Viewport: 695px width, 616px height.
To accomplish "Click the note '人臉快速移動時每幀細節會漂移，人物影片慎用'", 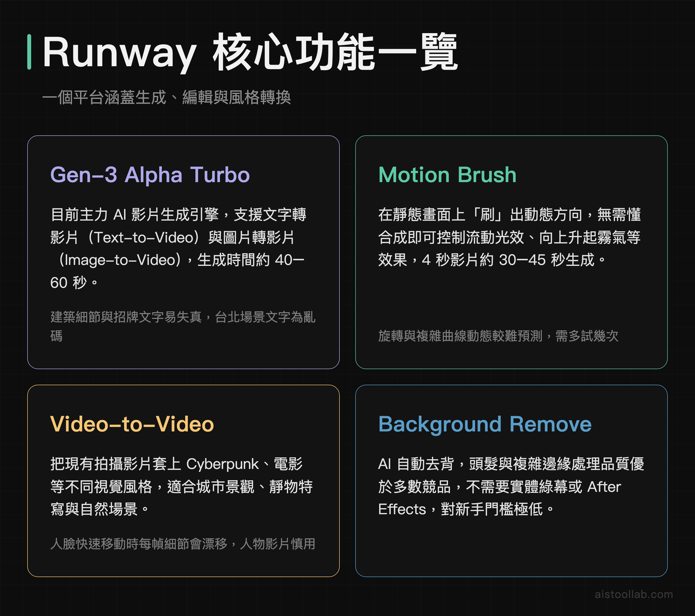I will click(183, 543).
